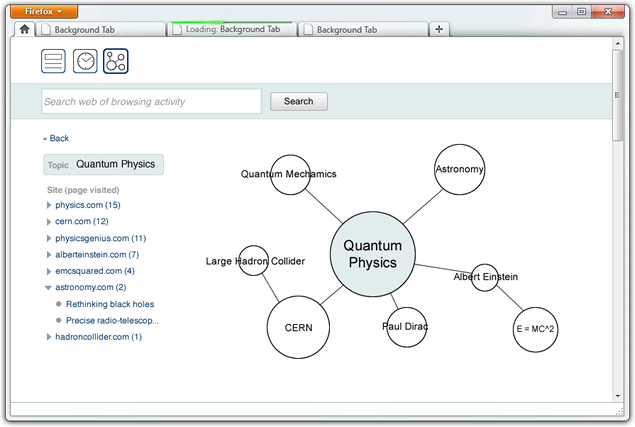Open a new tab with plus button
The width and height of the screenshot is (635, 427).
(439, 30)
